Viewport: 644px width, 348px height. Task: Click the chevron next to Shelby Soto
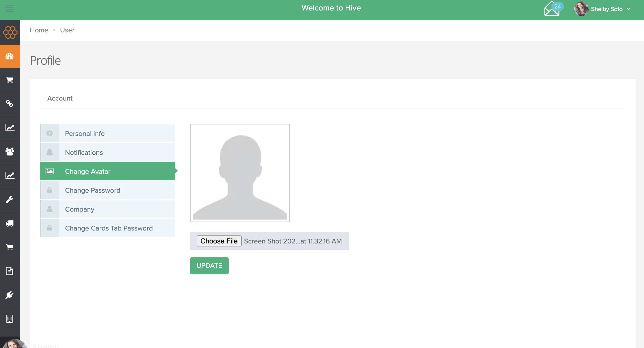tap(629, 9)
